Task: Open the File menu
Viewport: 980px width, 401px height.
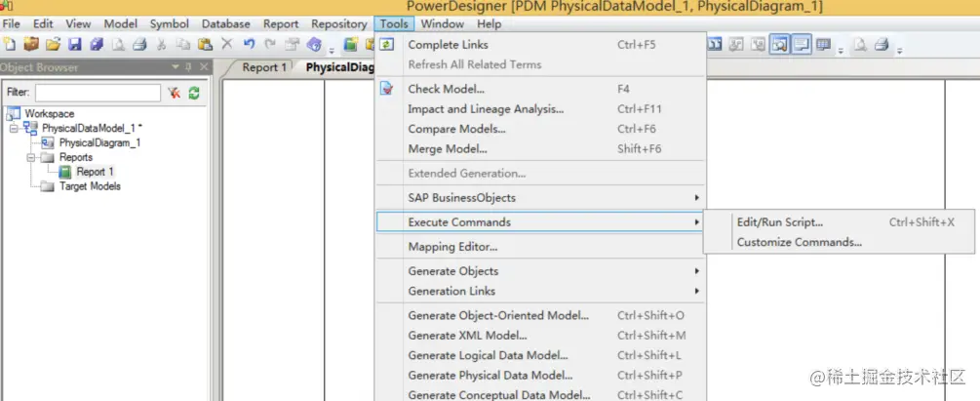Action: (12, 23)
